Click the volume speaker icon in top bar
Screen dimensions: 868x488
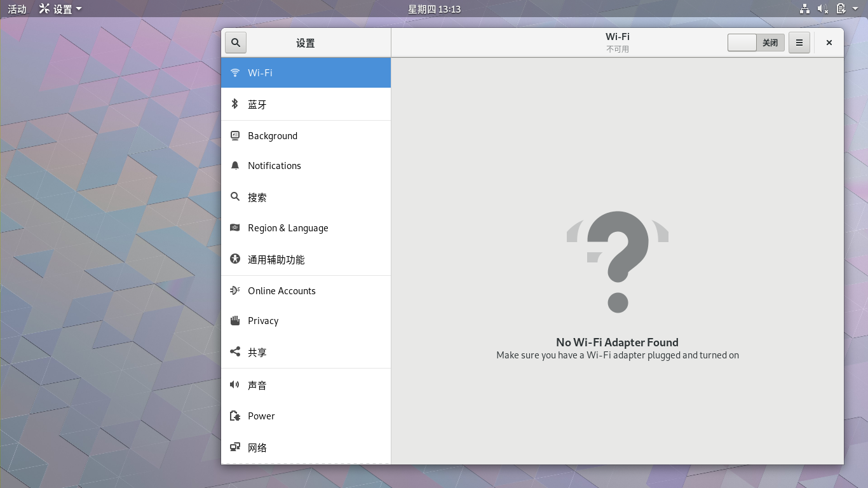[822, 9]
